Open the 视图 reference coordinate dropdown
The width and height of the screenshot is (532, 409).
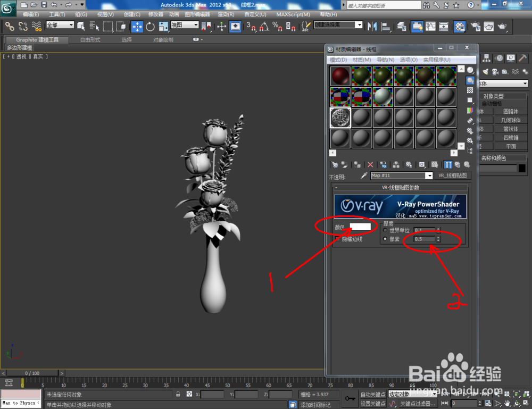(x=185, y=25)
